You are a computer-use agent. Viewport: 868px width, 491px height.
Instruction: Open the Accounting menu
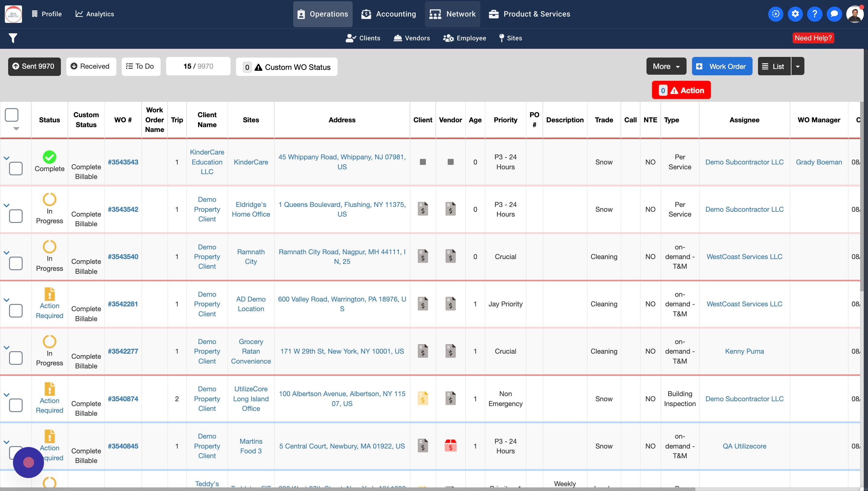(388, 14)
